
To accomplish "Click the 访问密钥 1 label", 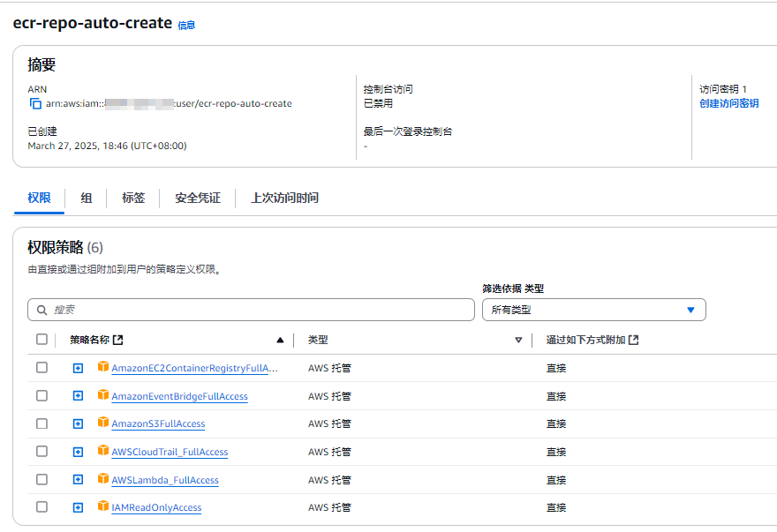I will coord(722,89).
